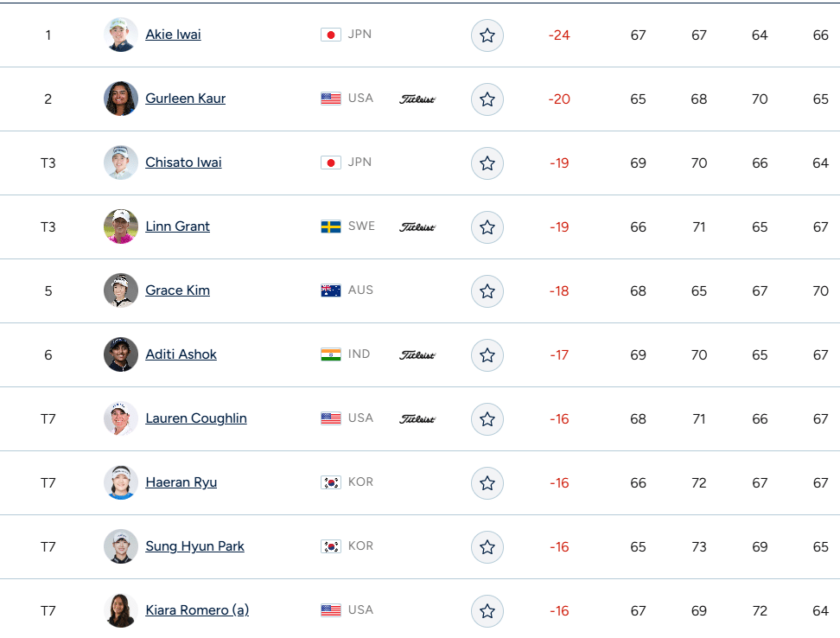
Task: Click the Titleist sponsor logo beside Aditi Ashok
Action: tap(417, 355)
